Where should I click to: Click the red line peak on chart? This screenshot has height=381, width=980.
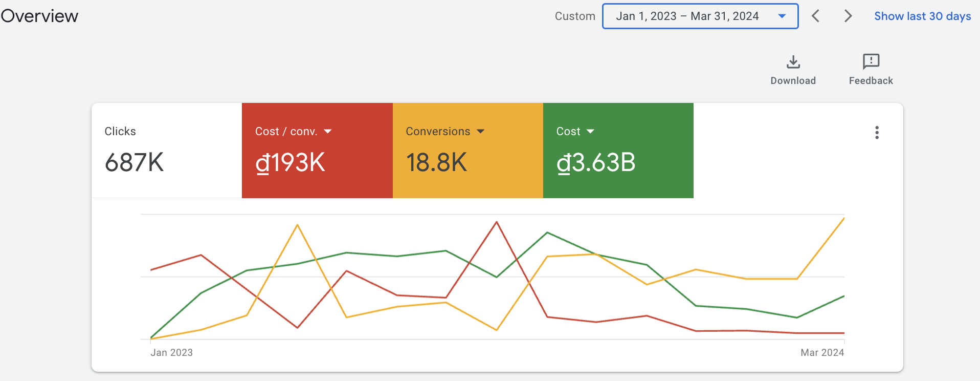497,222
